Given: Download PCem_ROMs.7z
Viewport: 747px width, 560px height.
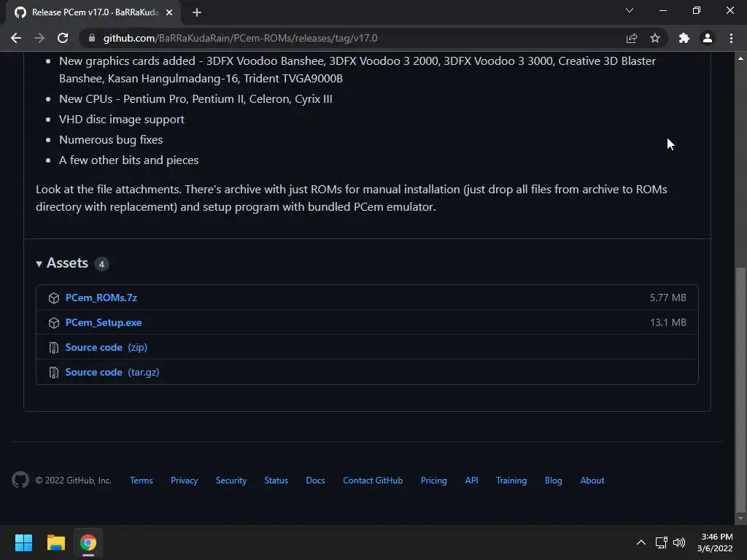Looking at the screenshot, I should point(101,297).
